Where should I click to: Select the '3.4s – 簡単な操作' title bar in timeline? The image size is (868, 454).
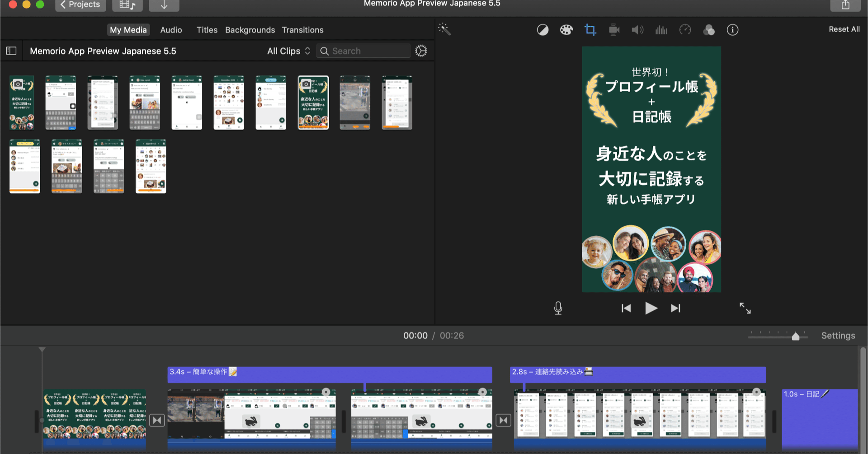330,374
